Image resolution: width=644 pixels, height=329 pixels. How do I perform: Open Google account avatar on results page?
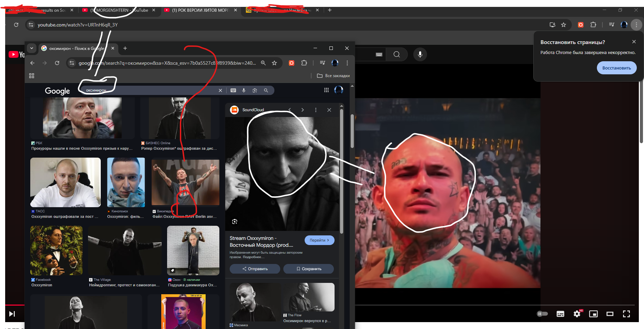coord(339,90)
